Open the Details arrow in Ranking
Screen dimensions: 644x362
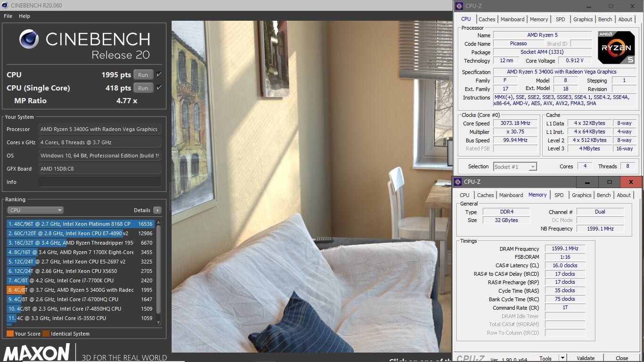click(157, 210)
